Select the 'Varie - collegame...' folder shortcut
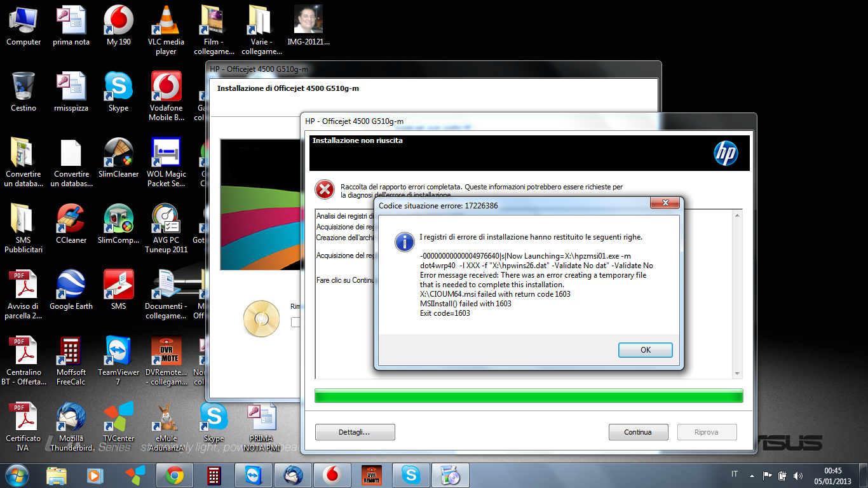868x488 pixels. [x=261, y=30]
